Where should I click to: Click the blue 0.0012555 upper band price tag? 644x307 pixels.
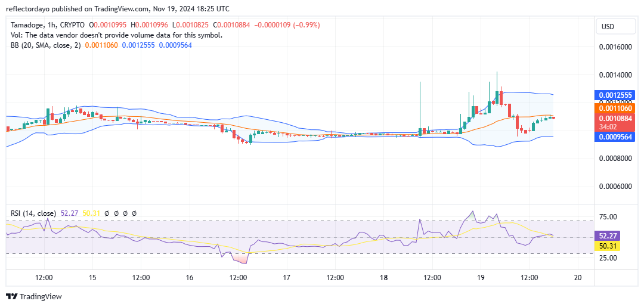coord(615,96)
